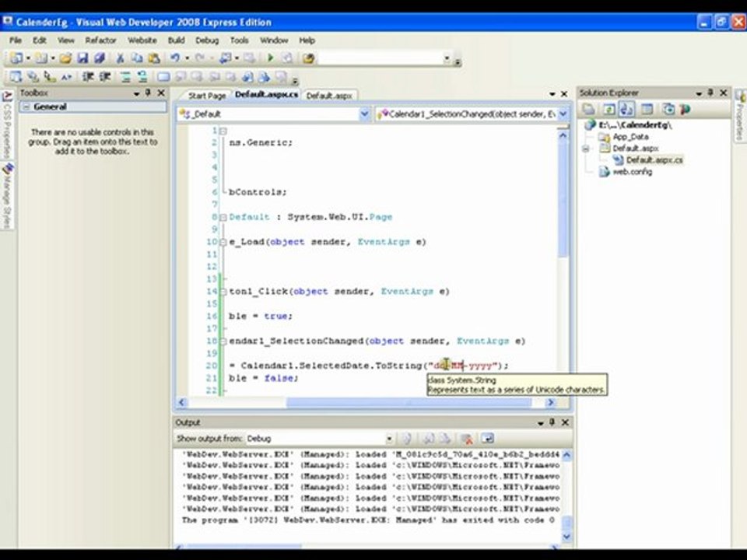This screenshot has width=747, height=560.
Task: Open the File menu
Action: click(x=16, y=40)
